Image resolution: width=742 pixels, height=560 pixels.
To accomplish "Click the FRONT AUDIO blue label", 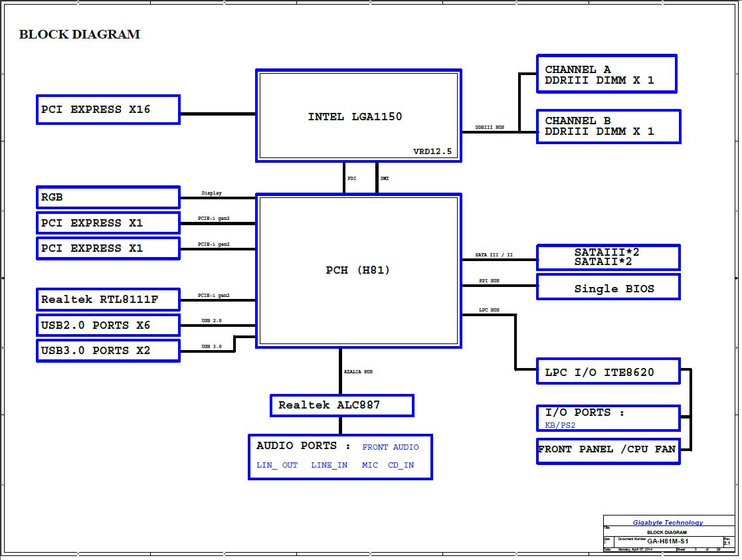I will tap(391, 447).
